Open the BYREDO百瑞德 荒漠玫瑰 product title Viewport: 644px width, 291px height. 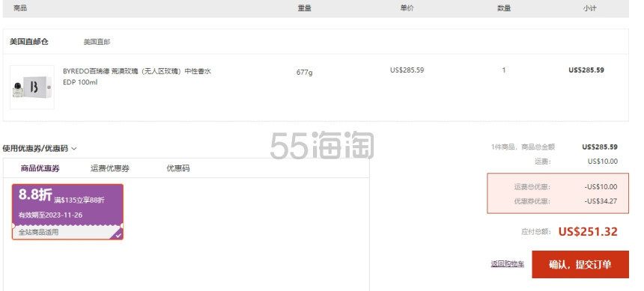pos(137,71)
